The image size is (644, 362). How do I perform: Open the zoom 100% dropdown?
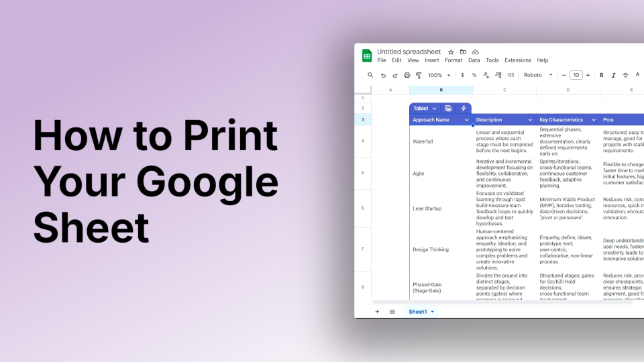pos(439,75)
